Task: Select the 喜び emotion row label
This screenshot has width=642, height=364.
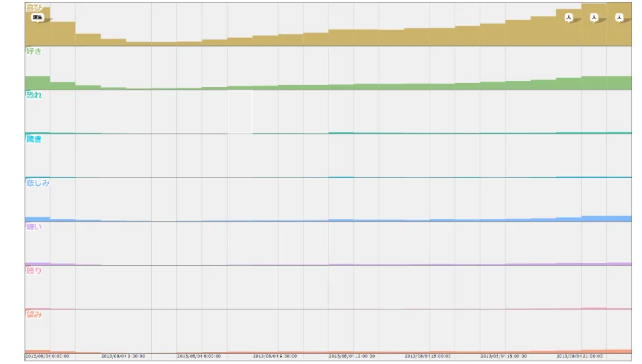Action: 34,7
